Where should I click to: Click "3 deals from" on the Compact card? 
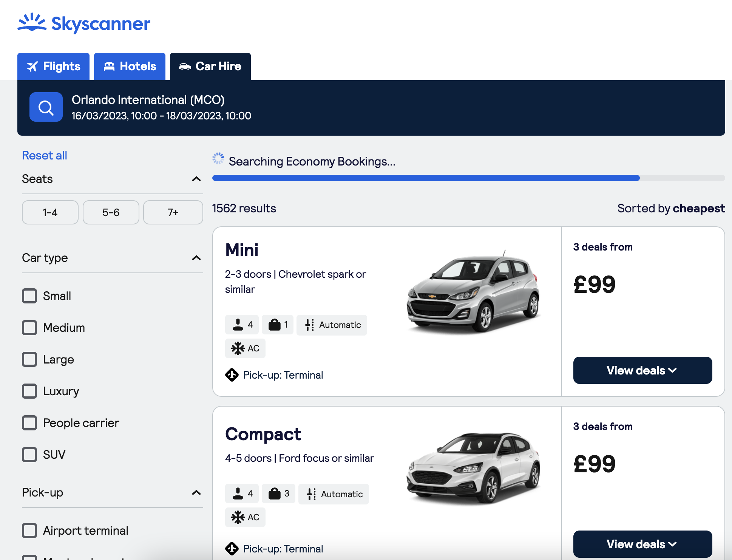603,426
